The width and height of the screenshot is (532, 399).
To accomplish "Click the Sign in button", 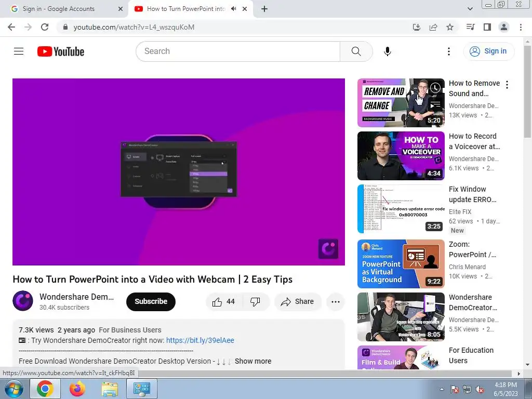I will (x=488, y=51).
